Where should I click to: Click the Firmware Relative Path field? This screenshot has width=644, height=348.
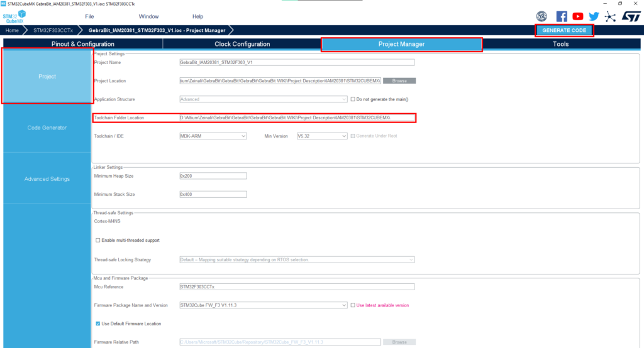pos(280,342)
